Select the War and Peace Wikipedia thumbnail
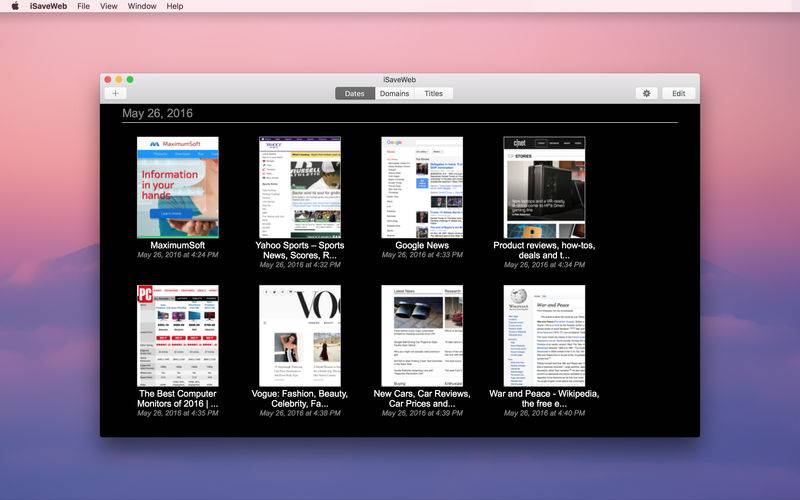 click(544, 336)
